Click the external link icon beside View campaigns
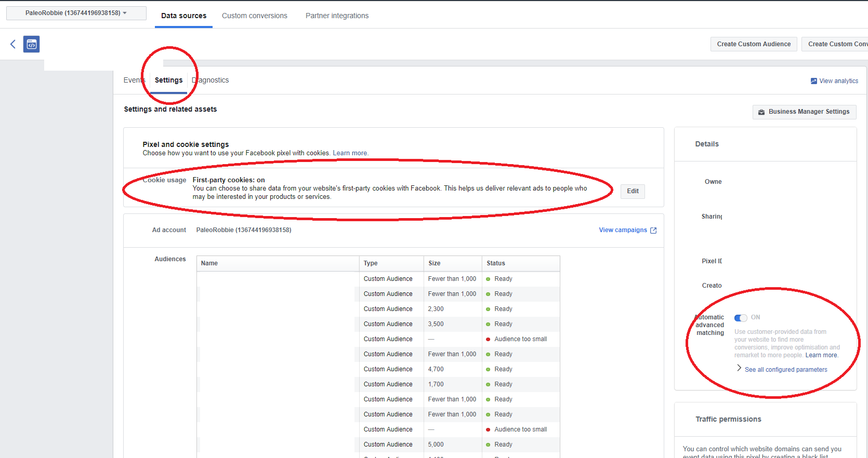 tap(653, 231)
